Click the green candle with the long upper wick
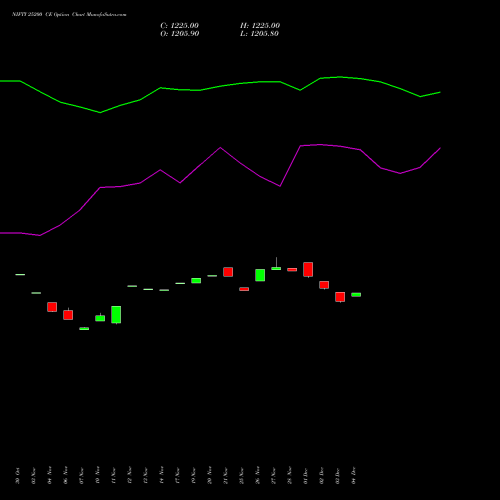This screenshot has width=500, height=500. pos(276,268)
